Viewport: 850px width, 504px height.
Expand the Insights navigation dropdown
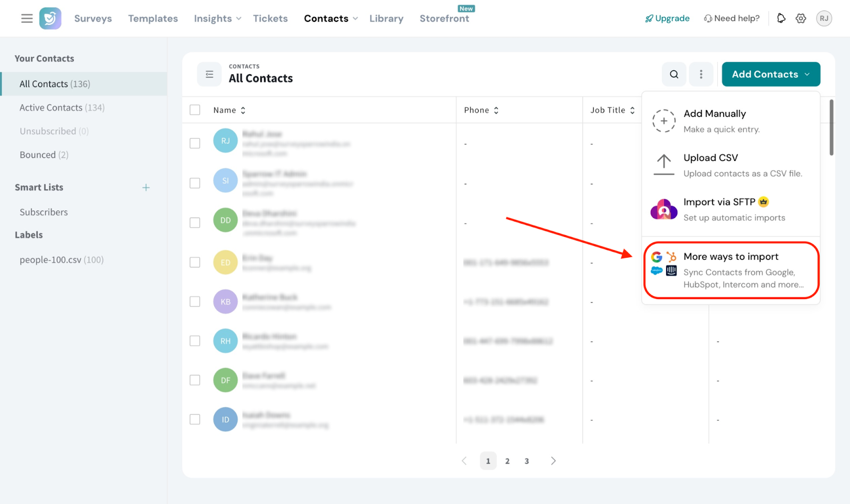point(217,19)
